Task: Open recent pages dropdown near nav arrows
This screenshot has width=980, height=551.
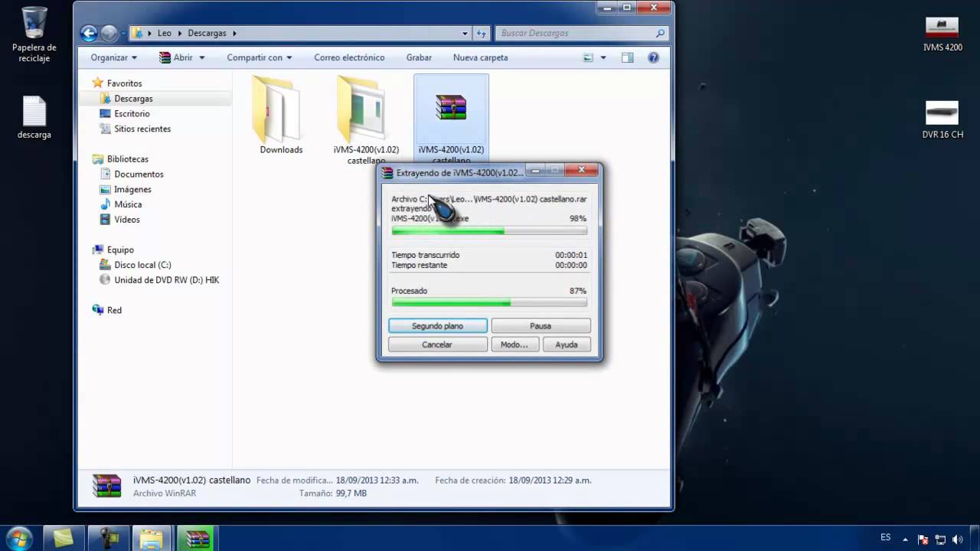Action: pos(125,34)
